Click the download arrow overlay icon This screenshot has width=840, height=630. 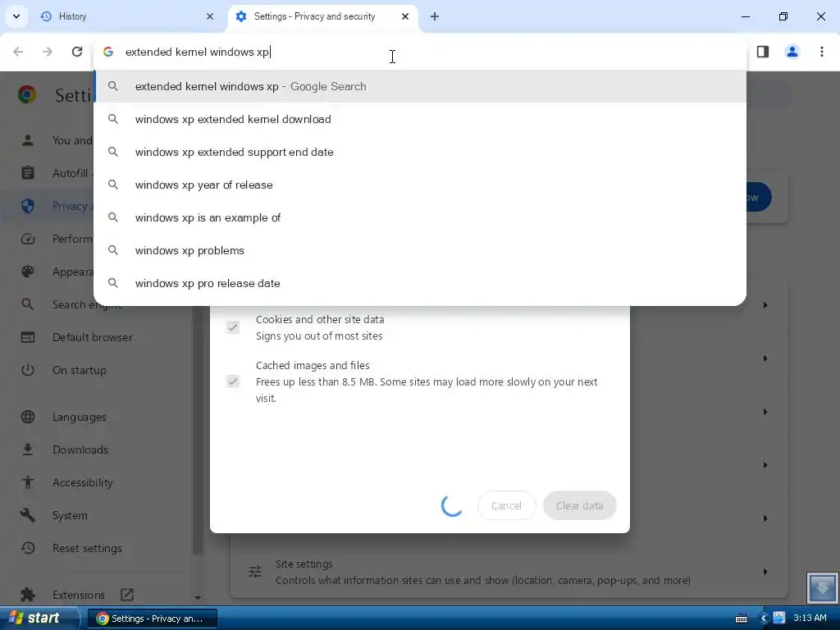click(823, 587)
